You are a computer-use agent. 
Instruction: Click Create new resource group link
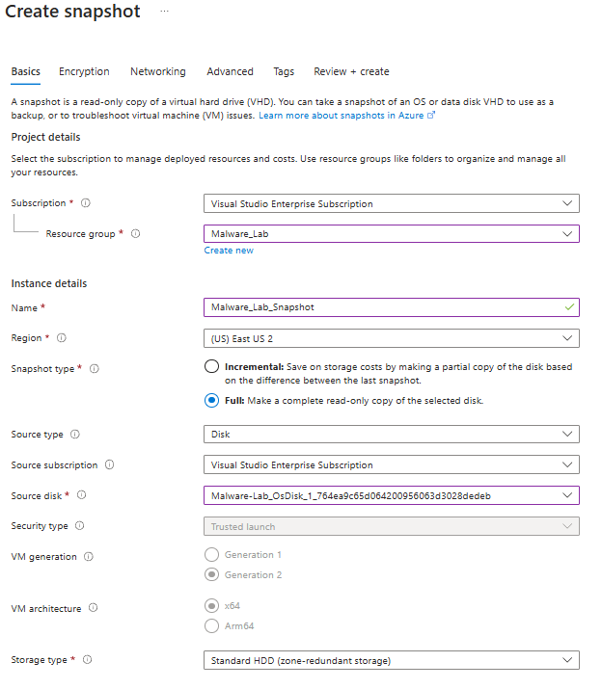click(228, 250)
